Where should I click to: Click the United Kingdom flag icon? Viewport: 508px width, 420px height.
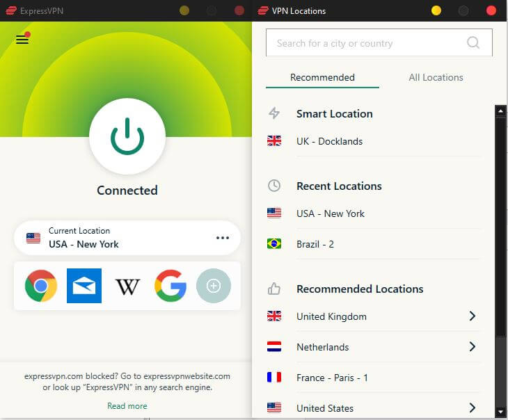[274, 316]
